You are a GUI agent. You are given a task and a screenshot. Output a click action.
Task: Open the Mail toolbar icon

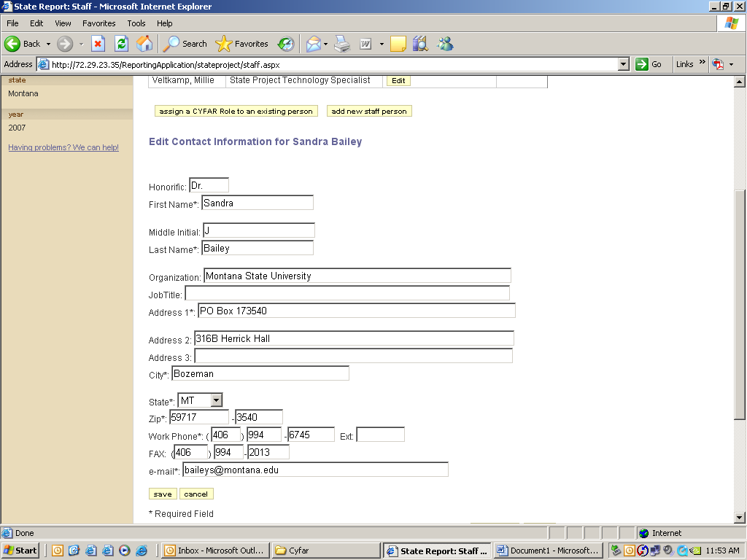[314, 44]
